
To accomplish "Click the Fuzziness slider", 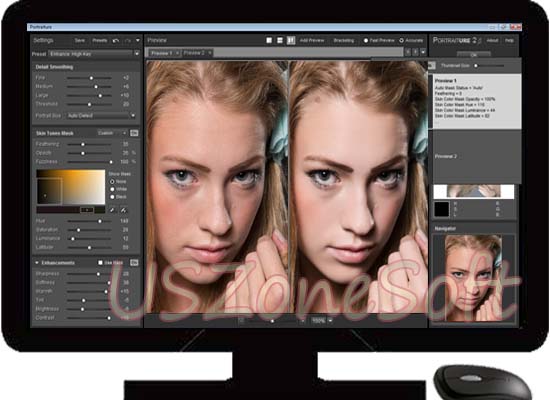I will (x=89, y=162).
